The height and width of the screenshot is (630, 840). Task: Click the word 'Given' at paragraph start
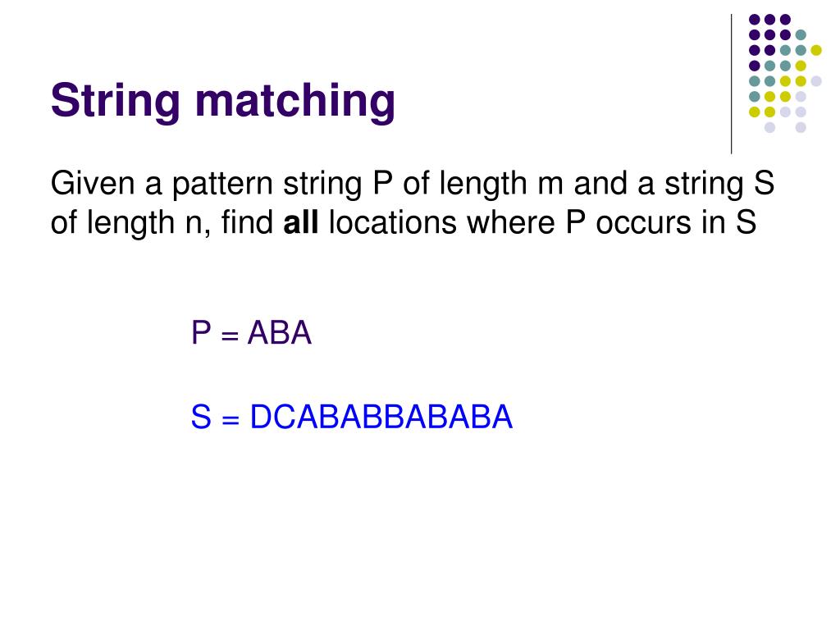92,183
